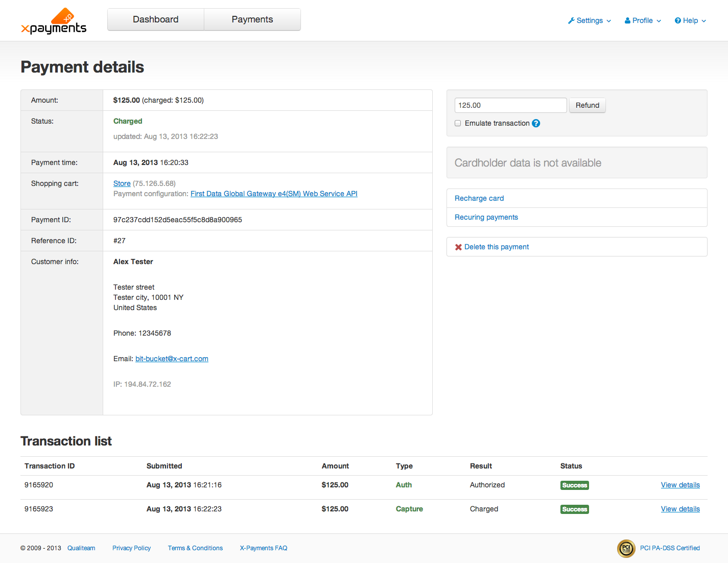This screenshot has height=563, width=728.
Task: Click the blue help icon beside Emulate transaction
Action: point(536,123)
